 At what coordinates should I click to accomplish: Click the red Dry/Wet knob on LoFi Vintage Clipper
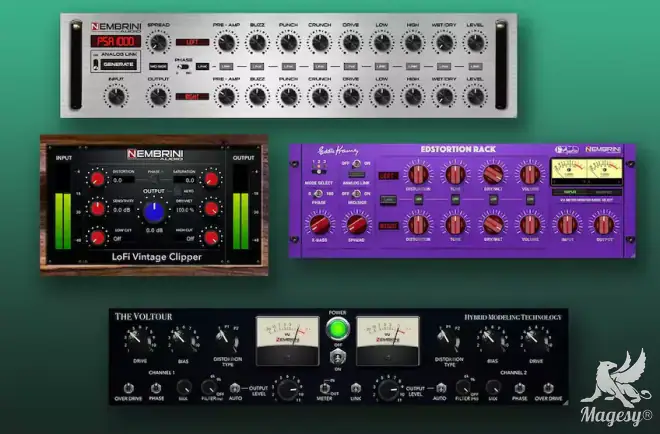[x=211, y=208]
